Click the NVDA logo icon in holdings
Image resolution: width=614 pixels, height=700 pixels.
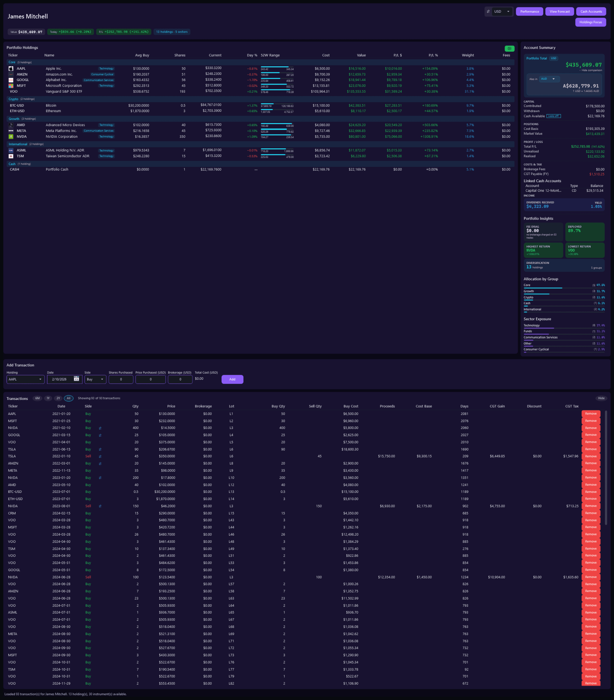click(11, 136)
